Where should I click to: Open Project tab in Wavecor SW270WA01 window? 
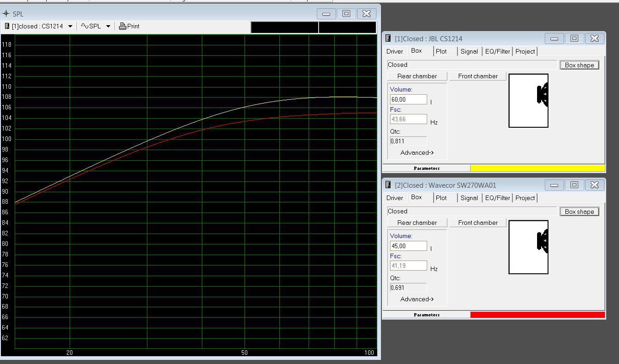(525, 198)
